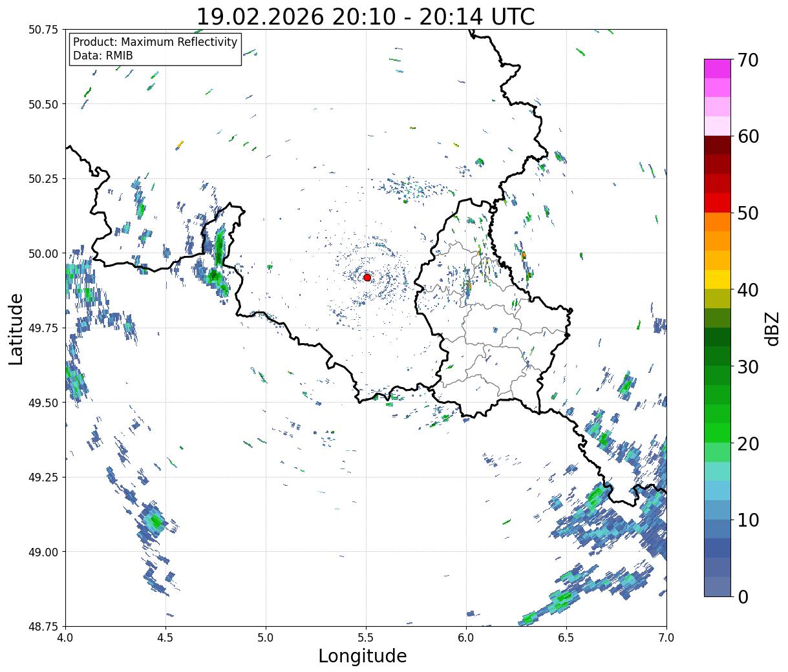Image resolution: width=788 pixels, height=672 pixels.
Task: Click the latitude tick label 50.00
Action: click(x=43, y=253)
